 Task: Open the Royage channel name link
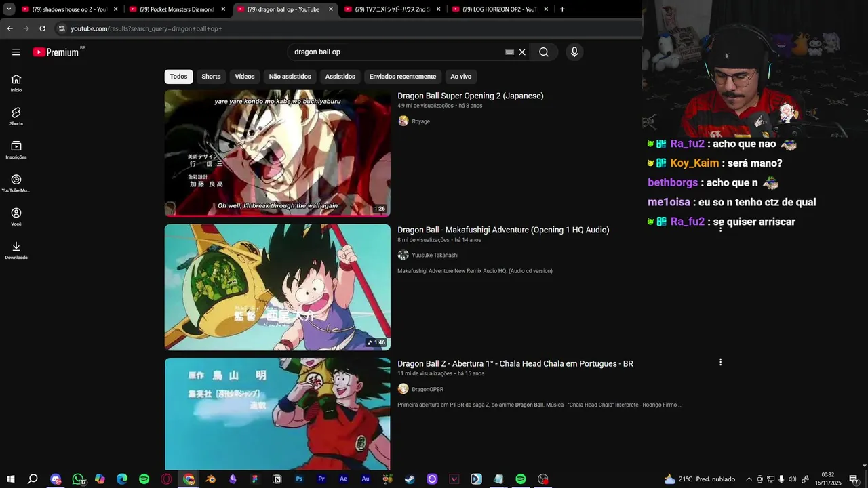421,121
